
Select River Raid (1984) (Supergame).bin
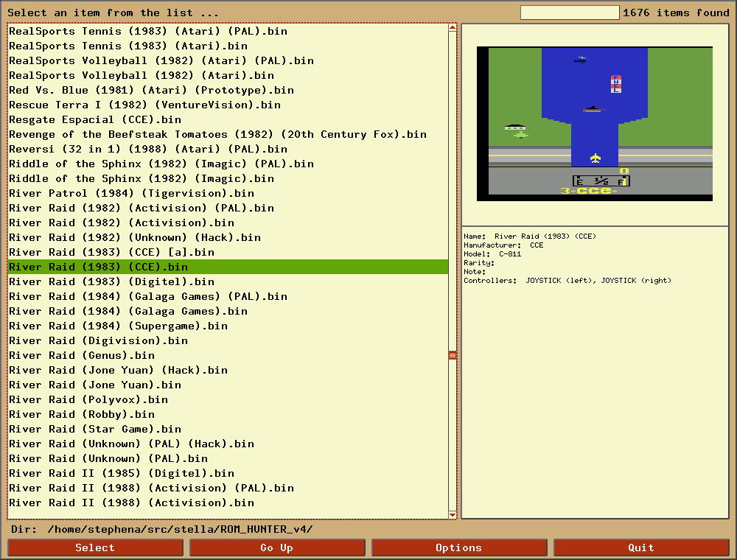[118, 326]
